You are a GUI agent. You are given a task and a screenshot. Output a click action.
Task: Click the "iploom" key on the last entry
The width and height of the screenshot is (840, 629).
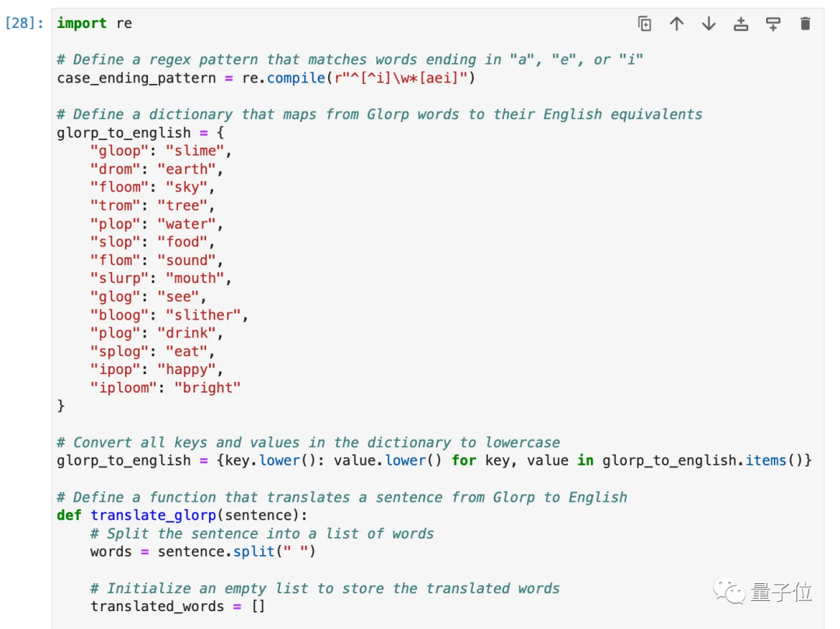tap(123, 388)
